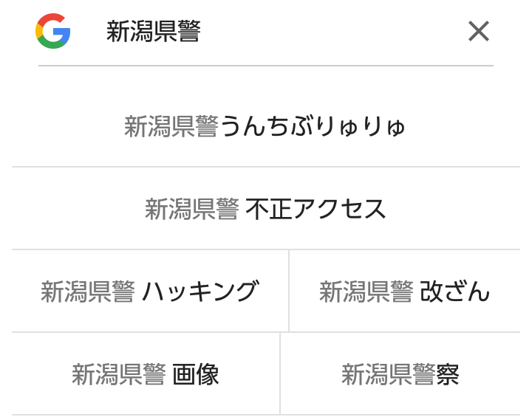Click the Google logo icon

pos(52,31)
